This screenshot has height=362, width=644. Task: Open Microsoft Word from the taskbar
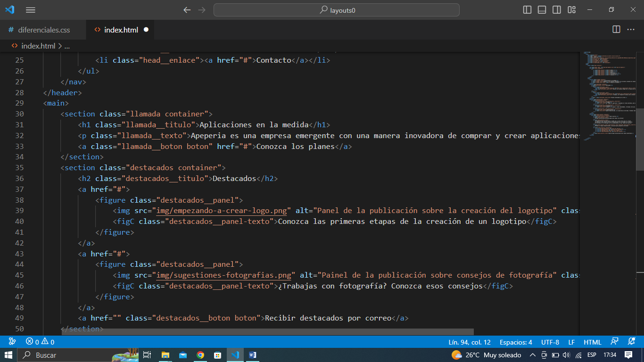(x=253, y=355)
